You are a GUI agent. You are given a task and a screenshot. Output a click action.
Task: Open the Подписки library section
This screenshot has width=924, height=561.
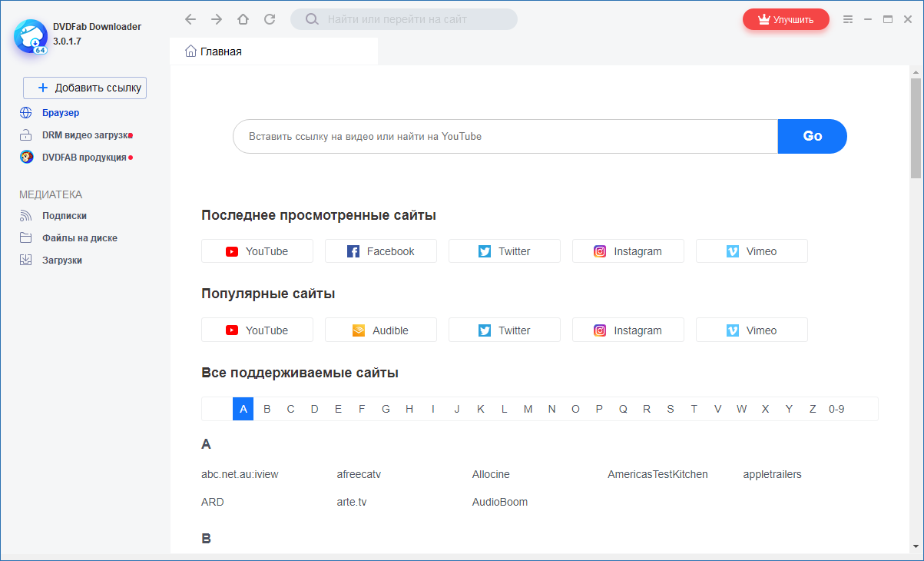pos(65,216)
